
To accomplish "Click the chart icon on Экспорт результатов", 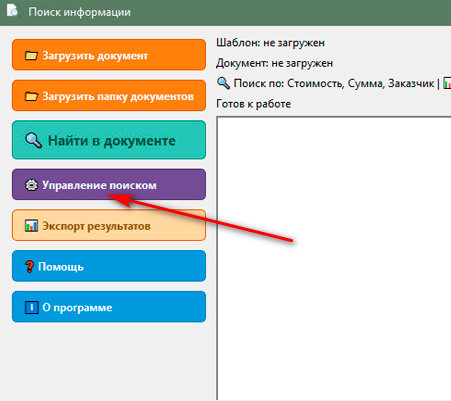I will coord(31,226).
